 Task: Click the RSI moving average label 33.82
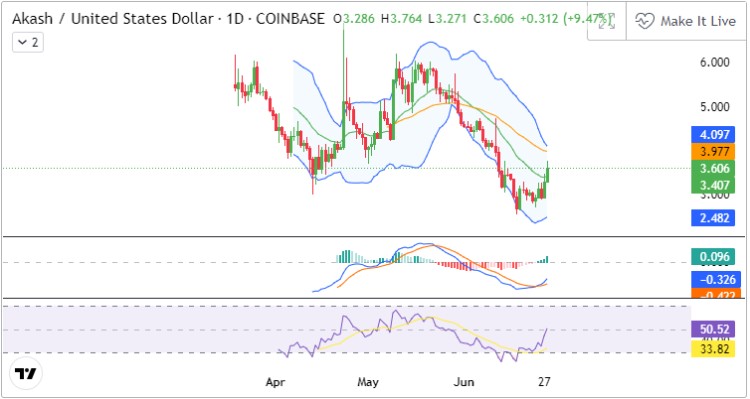tap(713, 349)
